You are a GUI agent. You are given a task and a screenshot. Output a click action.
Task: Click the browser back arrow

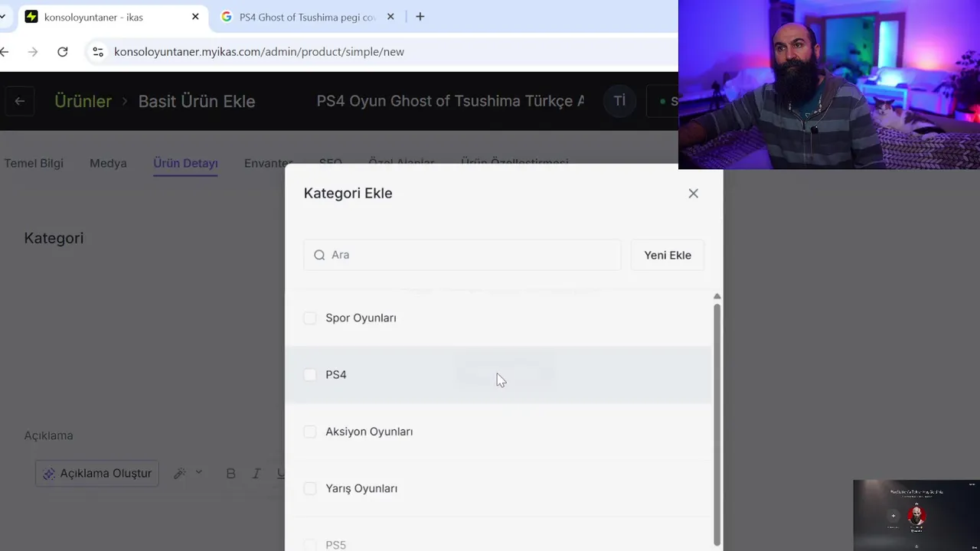(5, 51)
